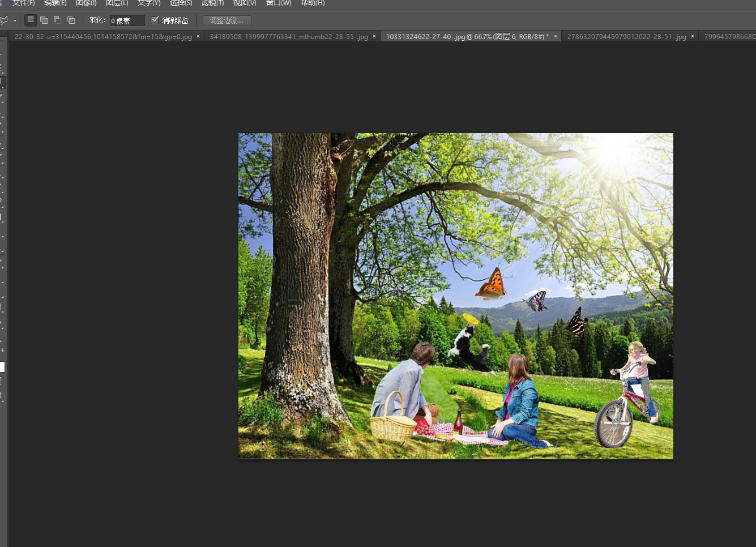Open the 编辑(E) menu
The width and height of the screenshot is (756, 547).
tap(55, 3)
